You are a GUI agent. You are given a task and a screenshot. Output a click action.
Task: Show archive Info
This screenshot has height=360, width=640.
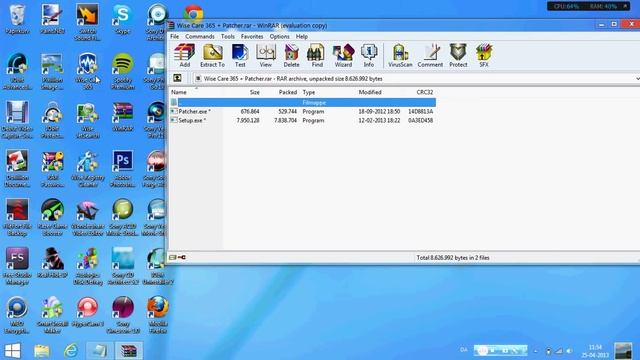pyautogui.click(x=369, y=55)
